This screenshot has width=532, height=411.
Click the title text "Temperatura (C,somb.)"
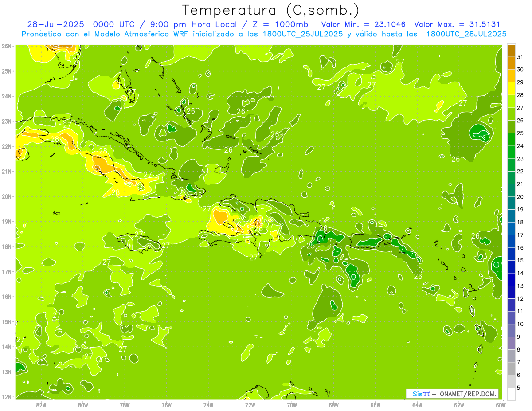point(270,10)
